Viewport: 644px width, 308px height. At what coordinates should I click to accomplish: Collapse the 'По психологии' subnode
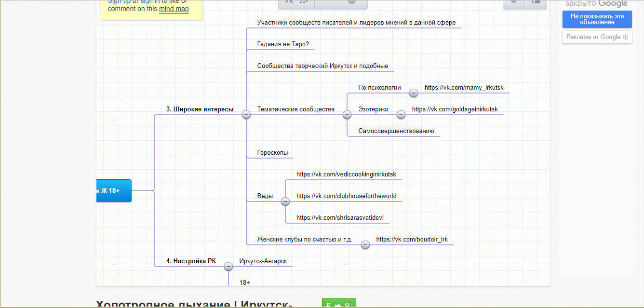click(x=413, y=93)
